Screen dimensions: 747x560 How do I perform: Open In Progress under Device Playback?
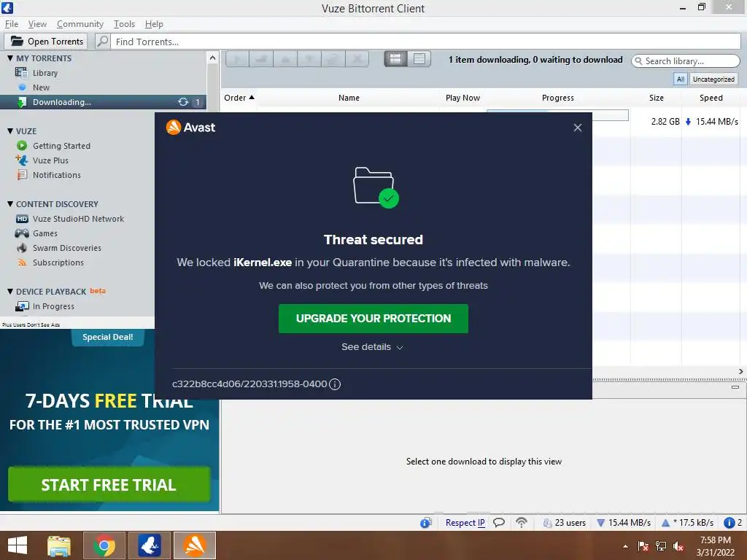coord(53,306)
